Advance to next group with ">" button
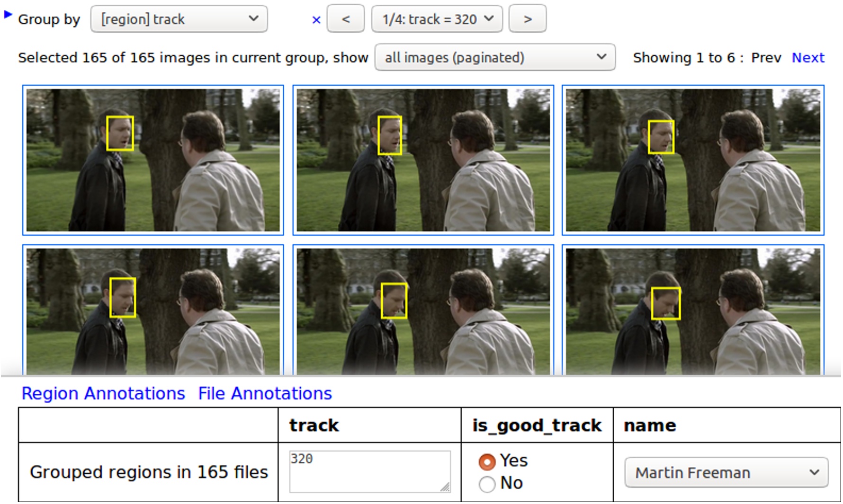843x504 pixels. pyautogui.click(x=528, y=19)
